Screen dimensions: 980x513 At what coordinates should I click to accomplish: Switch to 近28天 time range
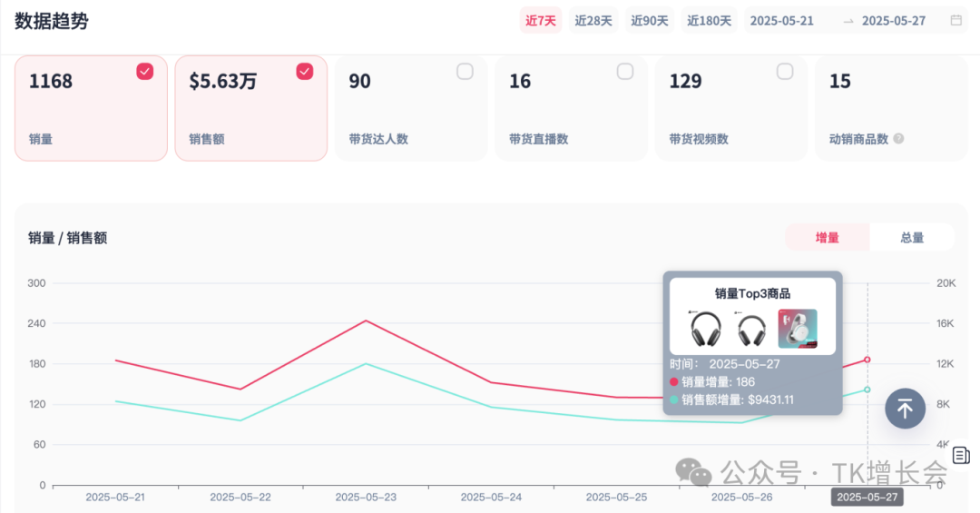593,20
